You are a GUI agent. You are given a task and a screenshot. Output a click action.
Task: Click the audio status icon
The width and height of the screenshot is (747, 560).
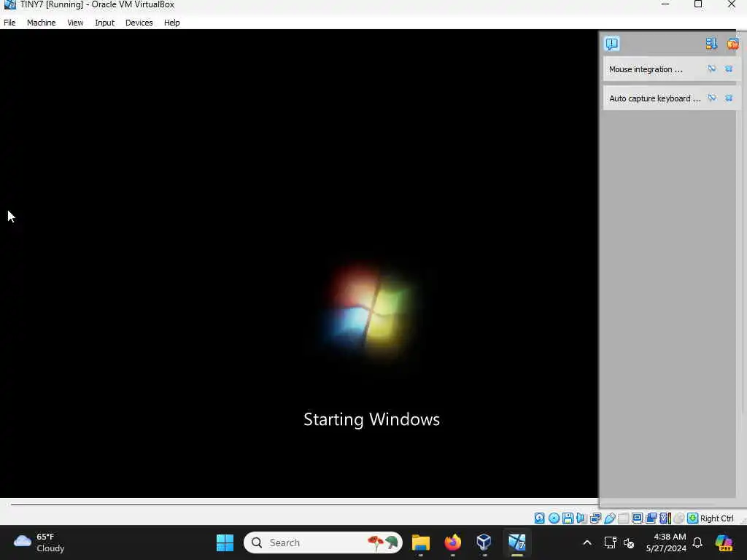coord(581,518)
